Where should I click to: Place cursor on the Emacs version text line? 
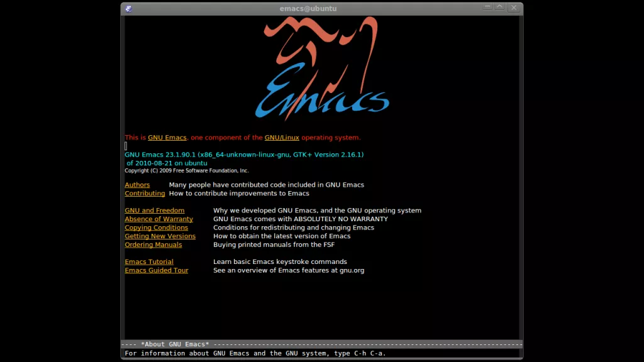pos(244,155)
